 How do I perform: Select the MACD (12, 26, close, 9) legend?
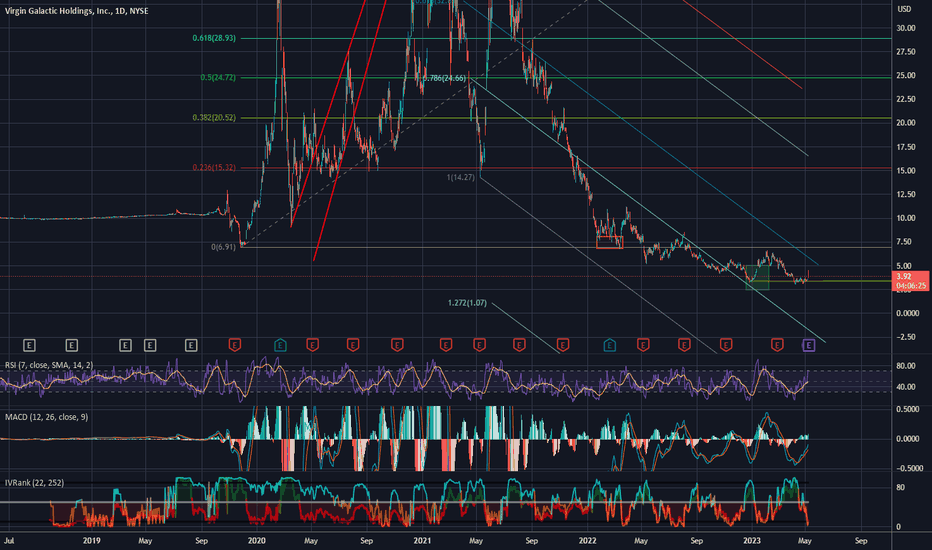click(x=46, y=417)
